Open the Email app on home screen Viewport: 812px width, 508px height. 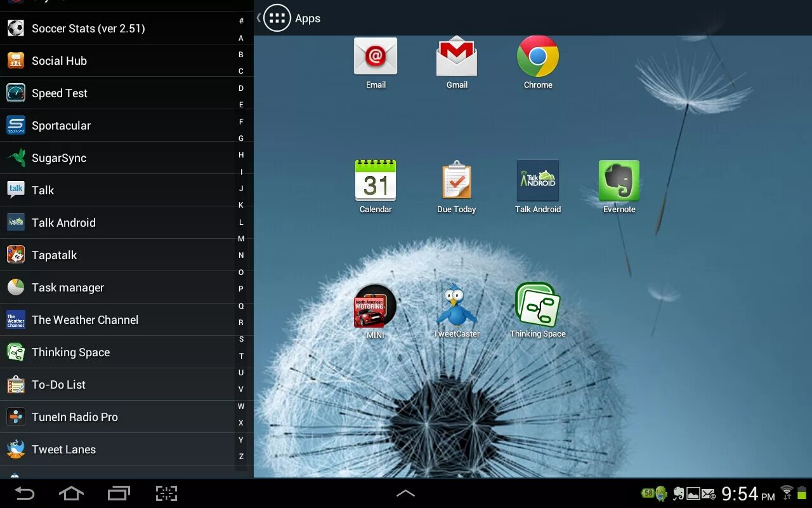(376, 62)
